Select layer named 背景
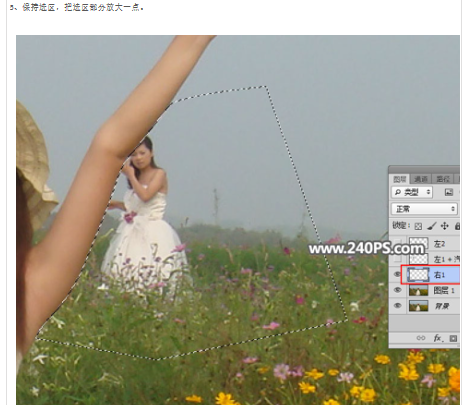 pyautogui.click(x=442, y=306)
